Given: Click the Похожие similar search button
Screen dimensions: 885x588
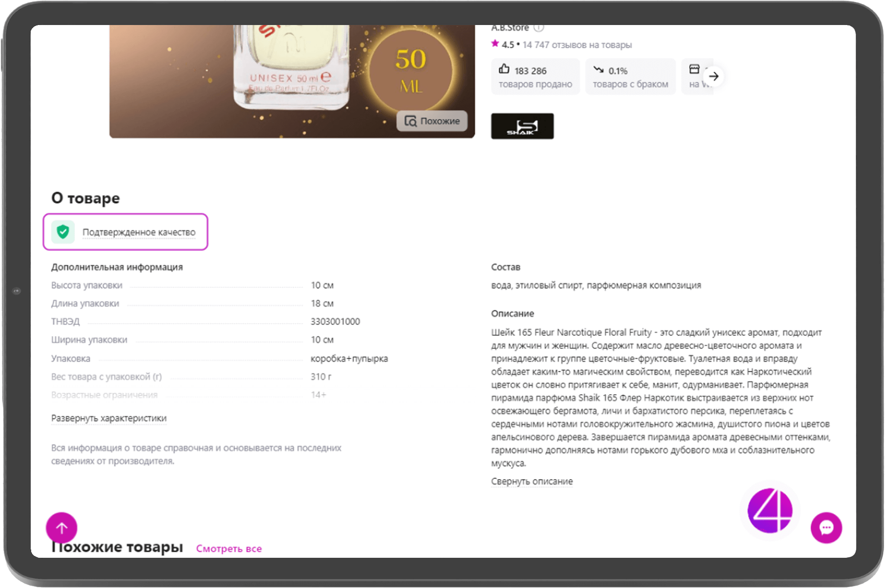Looking at the screenshot, I should click(432, 121).
